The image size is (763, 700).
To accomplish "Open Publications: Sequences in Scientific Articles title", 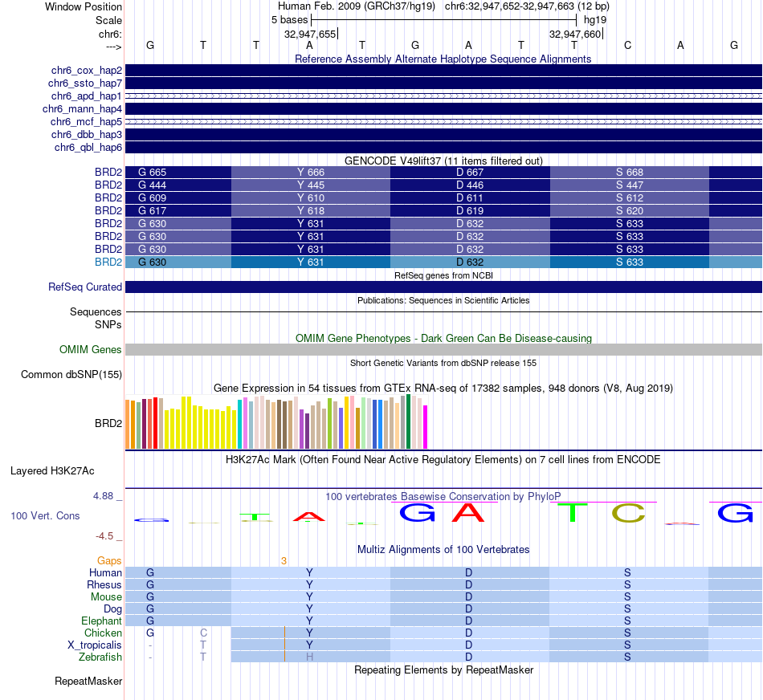I will [x=443, y=300].
